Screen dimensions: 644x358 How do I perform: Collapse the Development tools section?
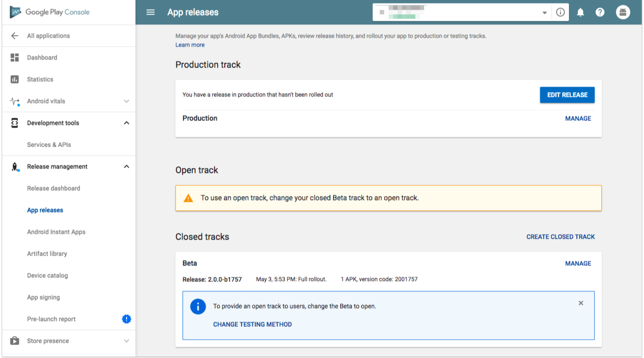[127, 123]
